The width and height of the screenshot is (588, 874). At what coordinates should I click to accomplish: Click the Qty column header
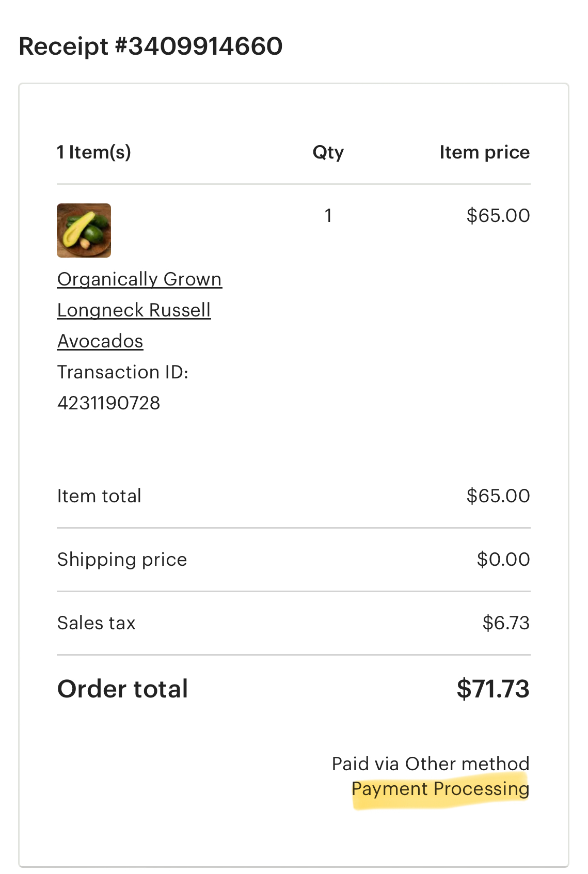[x=328, y=152]
